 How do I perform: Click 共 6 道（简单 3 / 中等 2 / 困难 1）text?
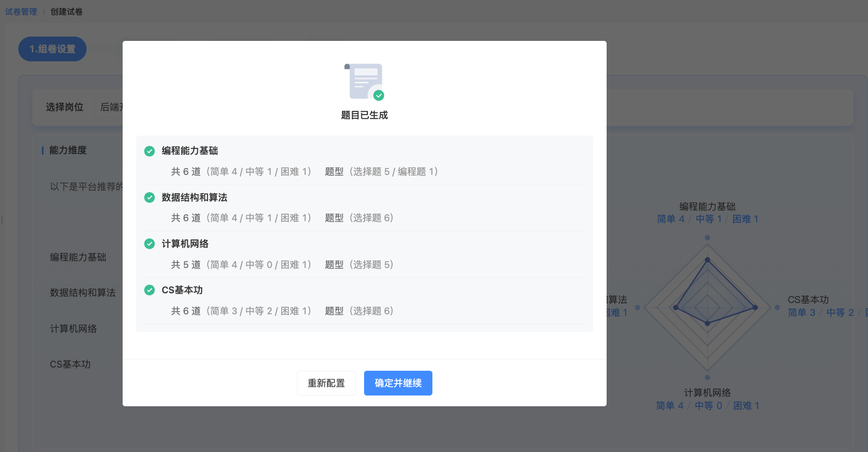point(241,311)
